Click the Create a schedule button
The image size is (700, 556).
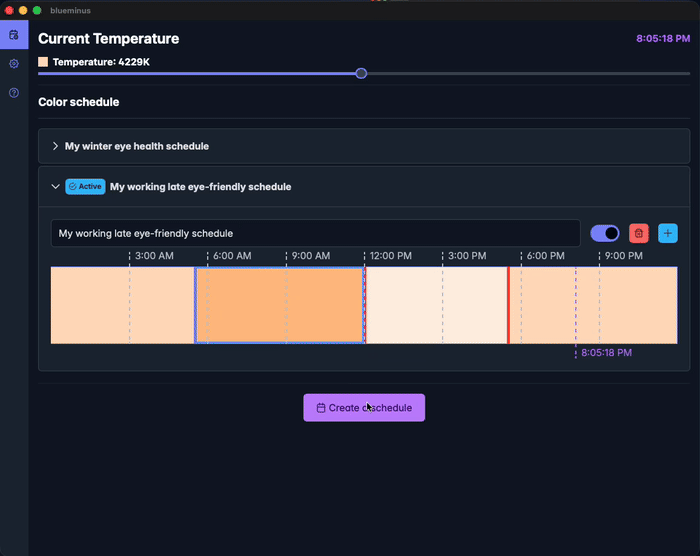pyautogui.click(x=364, y=407)
